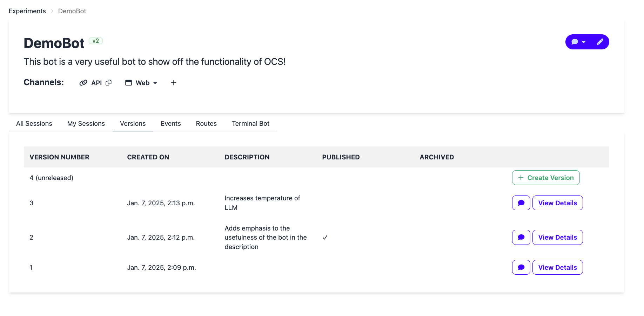This screenshot has height=316, width=644.
Task: View Details for version 3
Action: tap(558, 203)
